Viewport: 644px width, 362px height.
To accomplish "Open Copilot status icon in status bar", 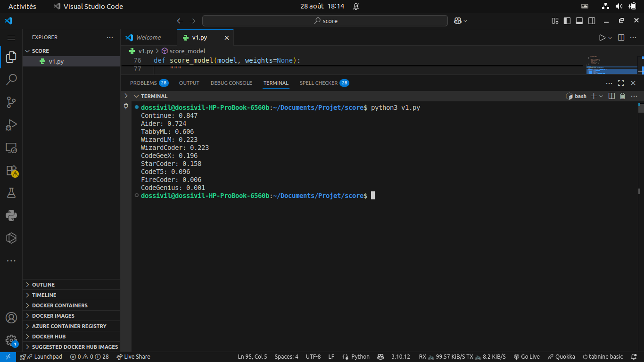I will (x=381, y=357).
